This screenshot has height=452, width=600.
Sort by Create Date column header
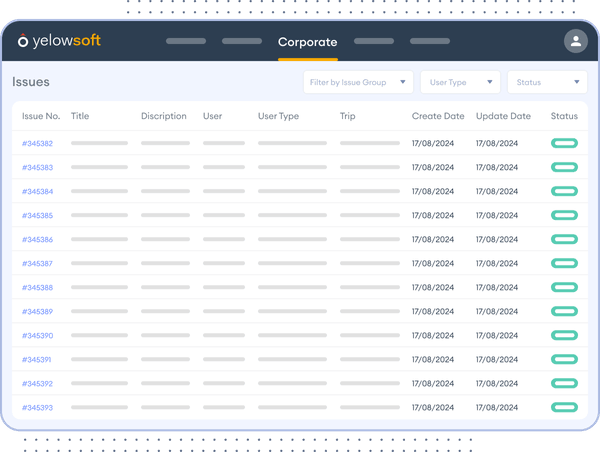pyautogui.click(x=438, y=116)
